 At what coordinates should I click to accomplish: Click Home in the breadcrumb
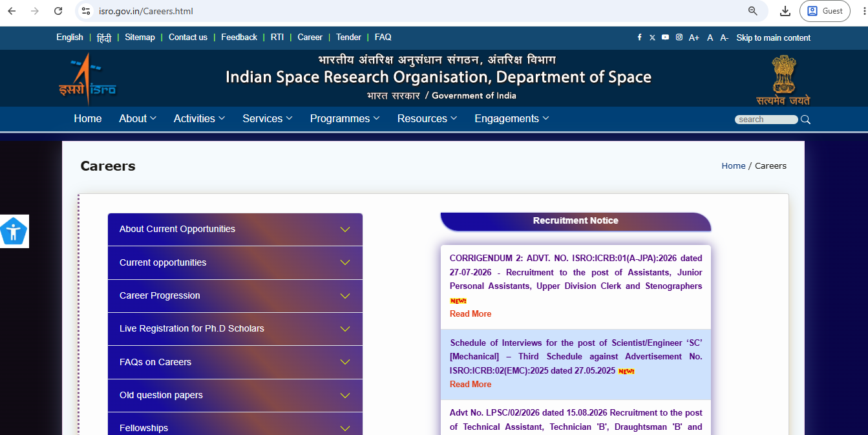734,166
